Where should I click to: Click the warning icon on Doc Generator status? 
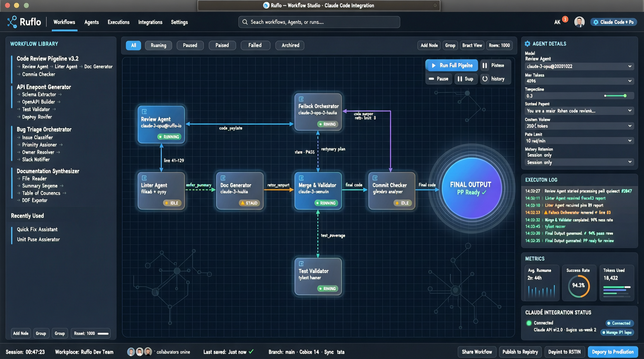click(243, 203)
